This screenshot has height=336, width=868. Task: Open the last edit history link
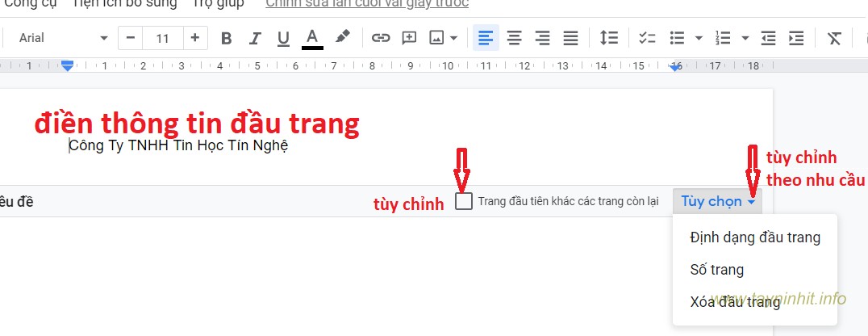pyautogui.click(x=367, y=4)
